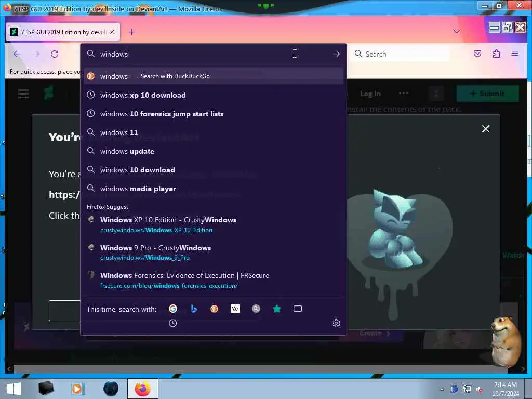The height and width of the screenshot is (399, 532).
Task: Open 'Windows XP 10 Edition - CrustyWindows' result
Action: [x=214, y=224]
